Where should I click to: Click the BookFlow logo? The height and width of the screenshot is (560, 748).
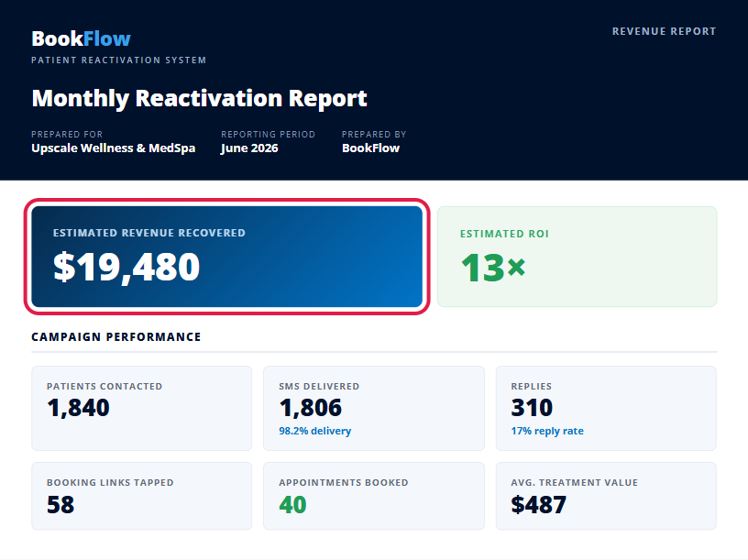coord(81,38)
